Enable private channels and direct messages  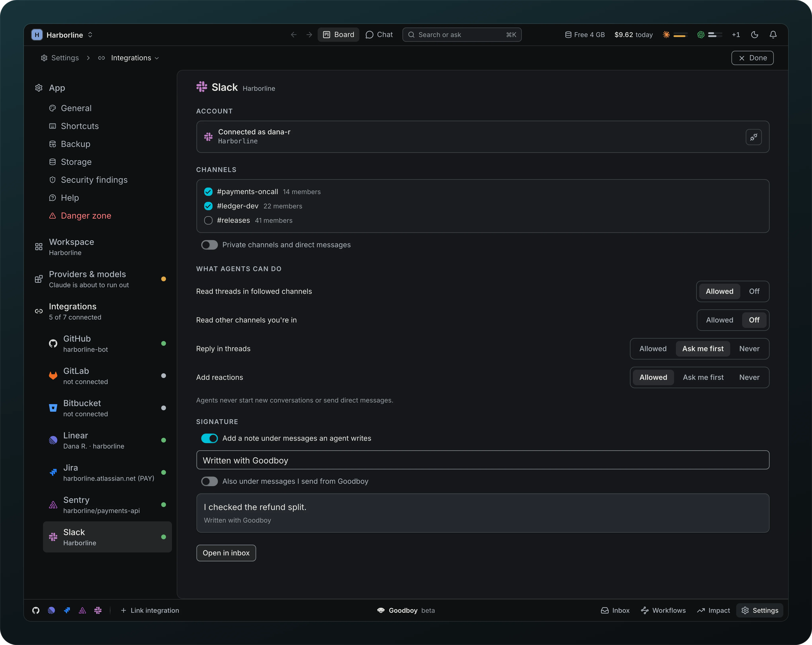click(x=209, y=245)
